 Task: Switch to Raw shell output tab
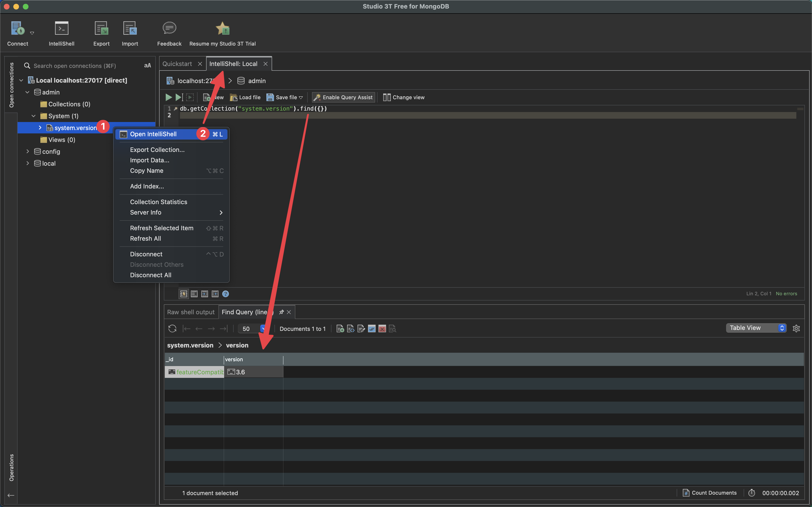191,312
